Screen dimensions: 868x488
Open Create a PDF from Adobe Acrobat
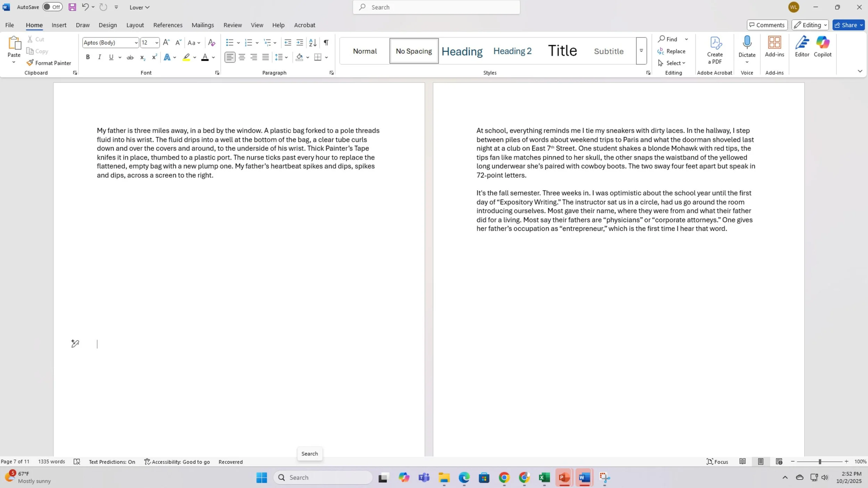click(x=715, y=50)
